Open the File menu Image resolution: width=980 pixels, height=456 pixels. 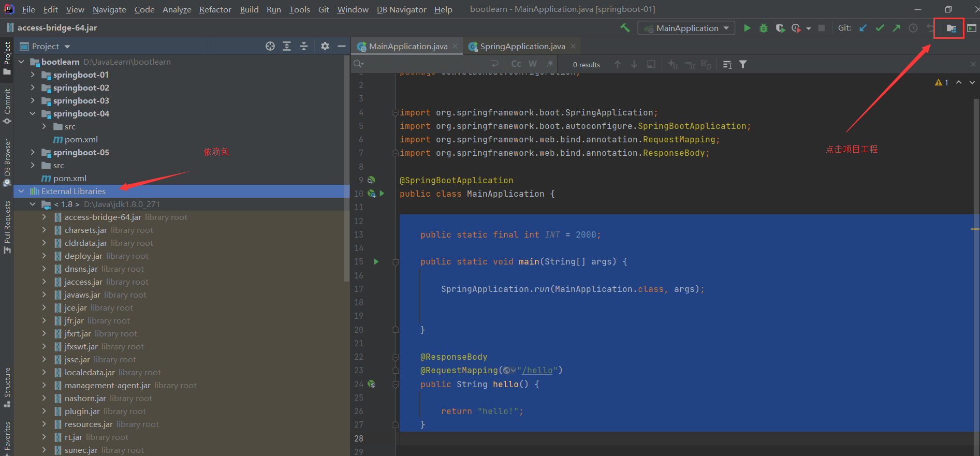pos(28,9)
